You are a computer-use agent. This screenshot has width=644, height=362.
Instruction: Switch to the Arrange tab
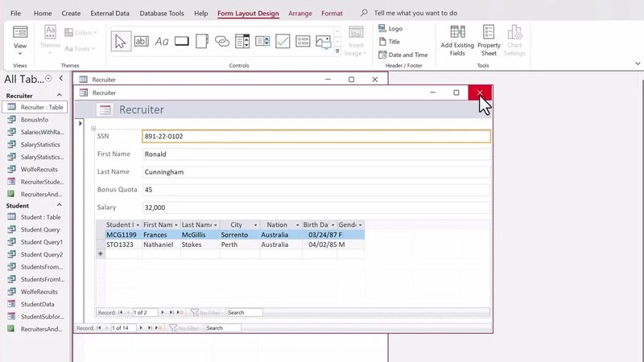coord(300,13)
